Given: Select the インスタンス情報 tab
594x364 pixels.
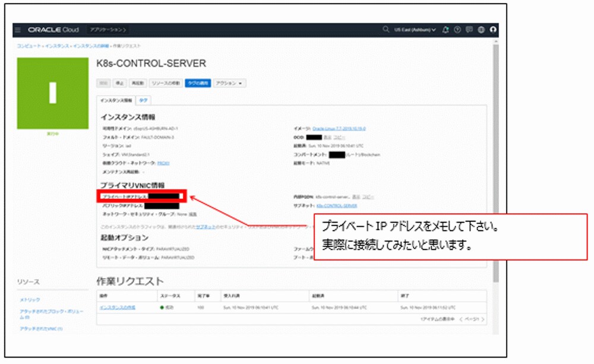Looking at the screenshot, I should (116, 99).
